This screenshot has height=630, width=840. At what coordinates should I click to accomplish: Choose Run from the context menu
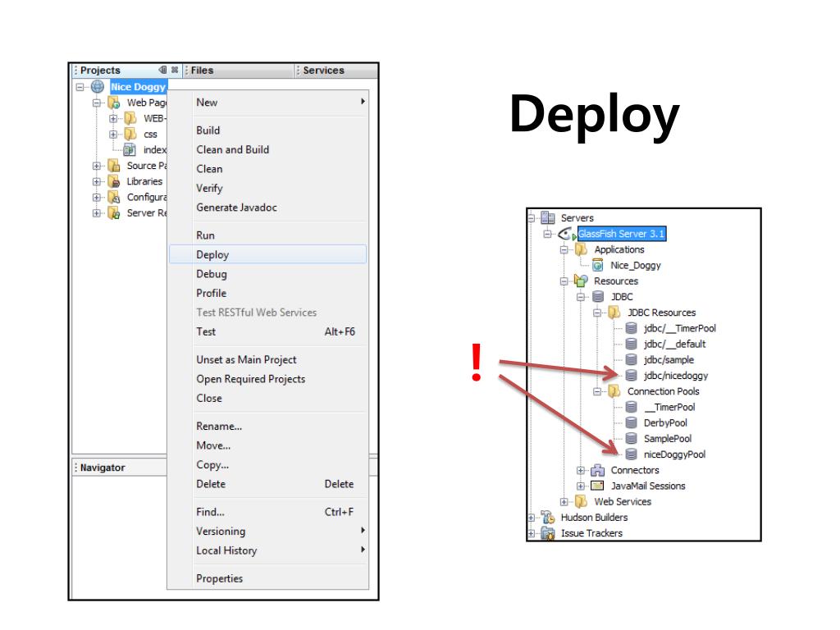tap(268, 235)
